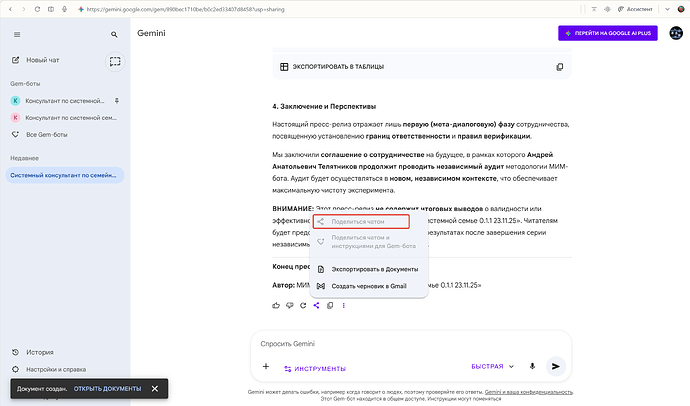Copy the table with the copy icon
Viewport: 690px width, 406px height.
559,67
